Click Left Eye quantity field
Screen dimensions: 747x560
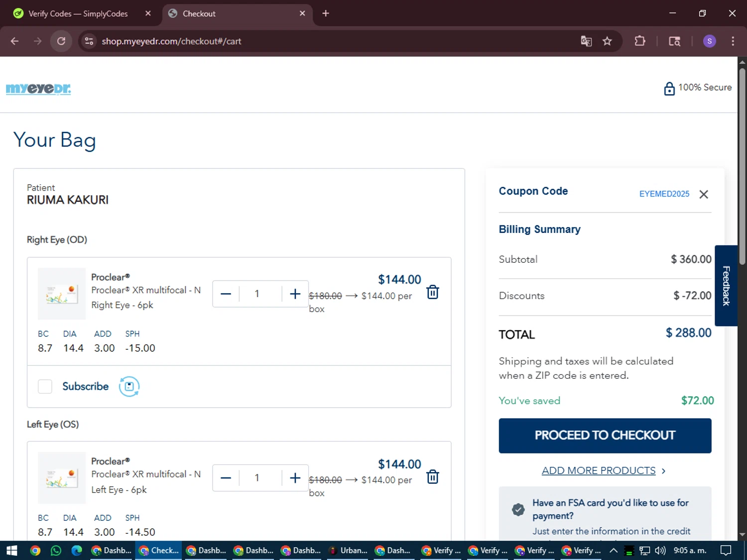click(257, 478)
